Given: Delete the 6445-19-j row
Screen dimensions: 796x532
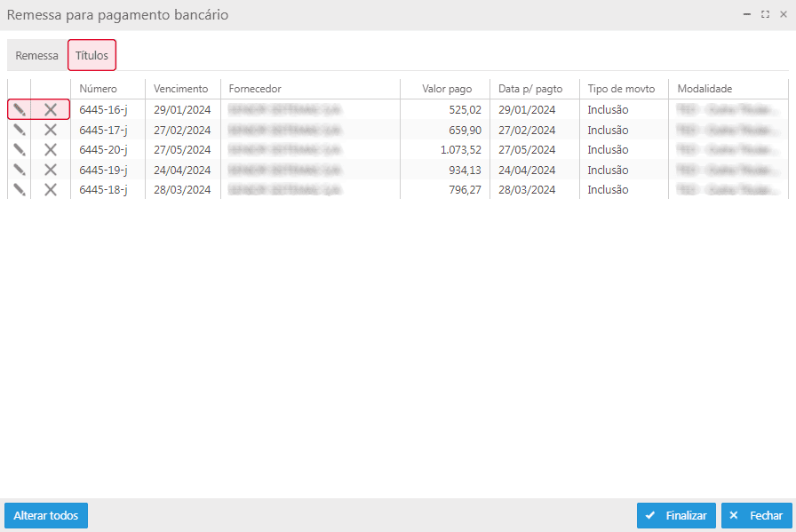Looking at the screenshot, I should 51,170.
